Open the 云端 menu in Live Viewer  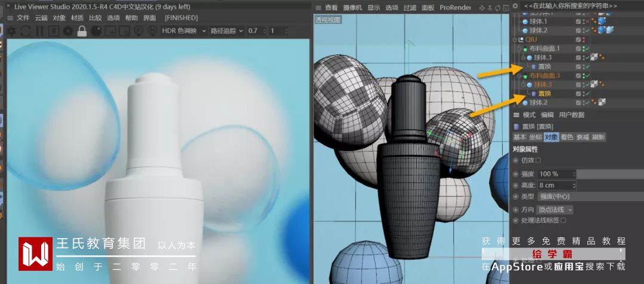pyautogui.click(x=41, y=18)
